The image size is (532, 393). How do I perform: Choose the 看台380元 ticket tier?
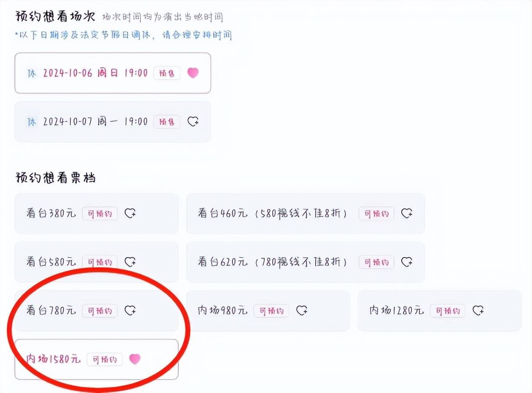[96, 213]
